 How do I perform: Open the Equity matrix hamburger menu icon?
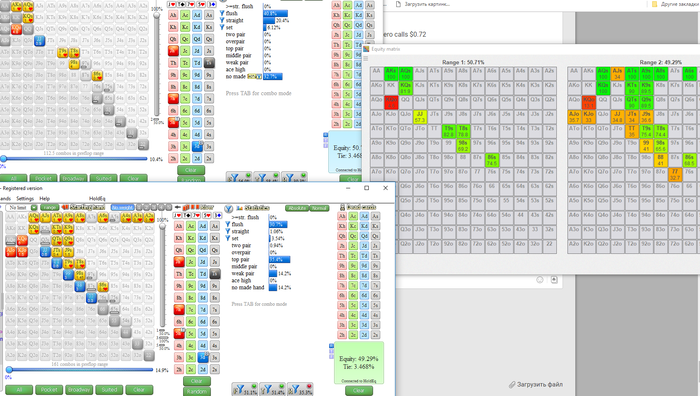(366, 58)
